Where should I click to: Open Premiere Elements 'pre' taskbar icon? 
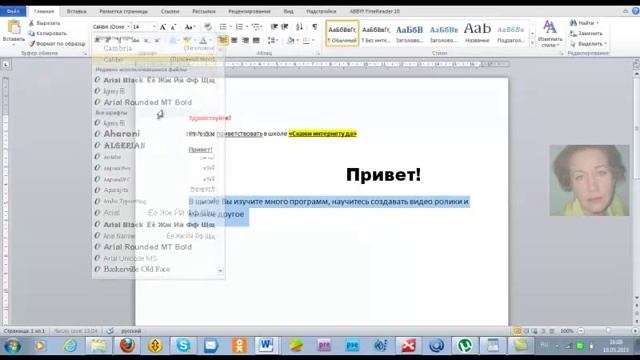pyautogui.click(x=324, y=345)
